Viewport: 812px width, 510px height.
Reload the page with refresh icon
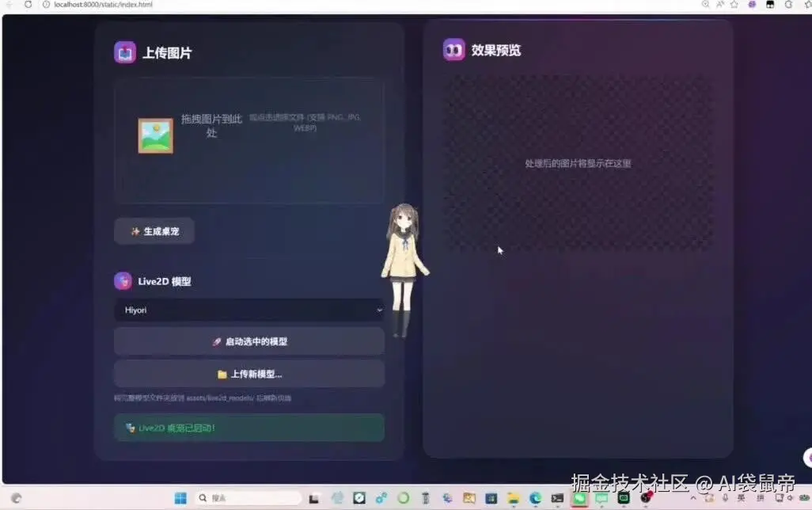point(28,5)
